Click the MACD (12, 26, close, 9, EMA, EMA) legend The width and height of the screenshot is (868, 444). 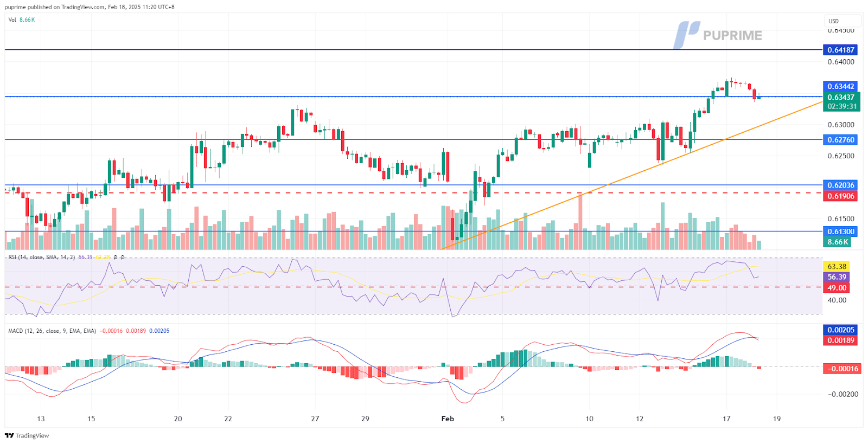pos(52,331)
